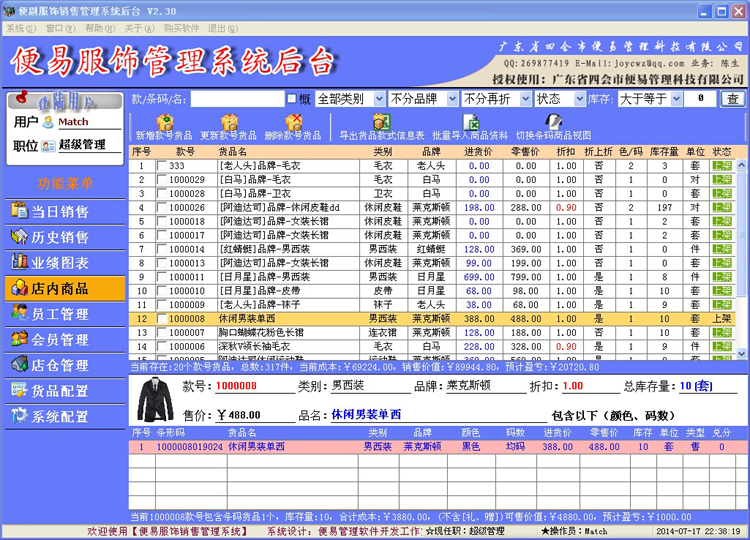Check the box for item 1000011

[162, 277]
